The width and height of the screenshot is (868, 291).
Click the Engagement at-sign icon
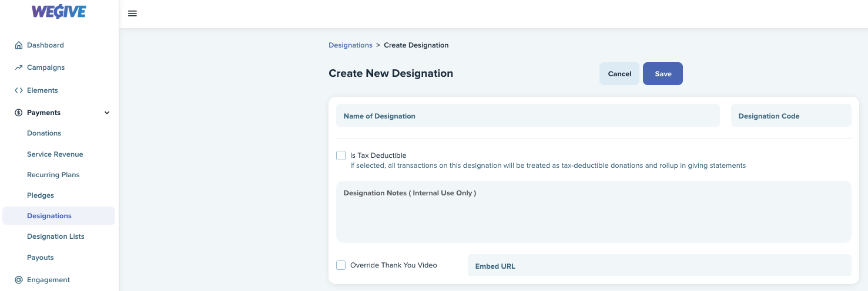[x=19, y=280]
